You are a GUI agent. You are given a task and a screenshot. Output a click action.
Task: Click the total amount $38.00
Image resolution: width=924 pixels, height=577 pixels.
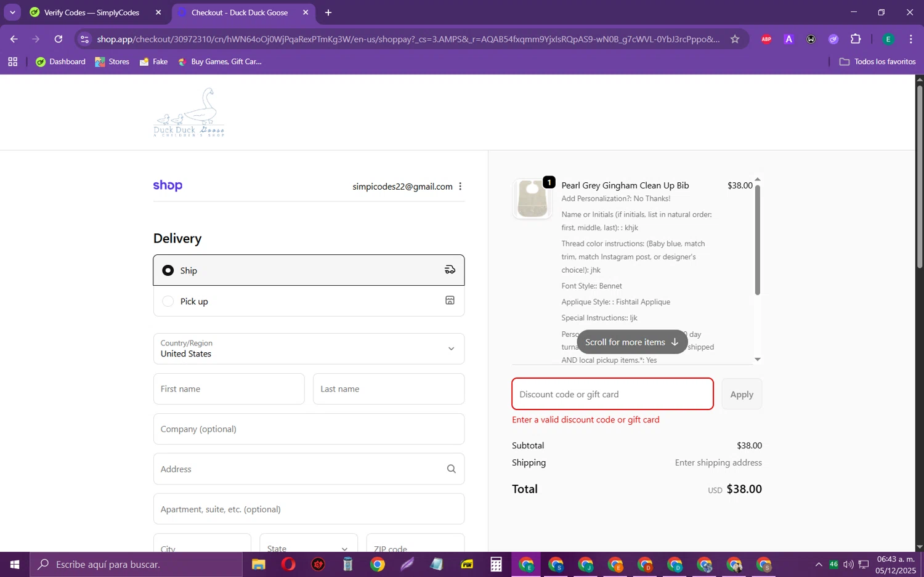744,489
